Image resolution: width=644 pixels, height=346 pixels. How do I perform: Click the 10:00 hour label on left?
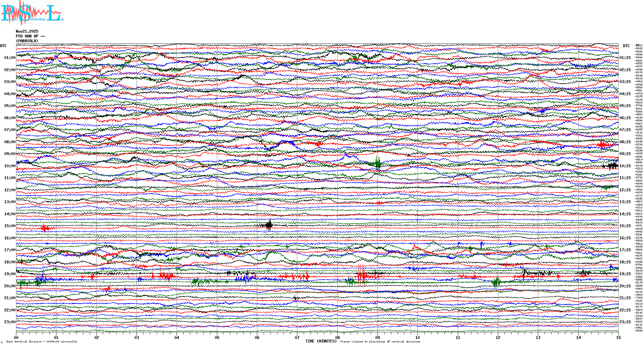[x=10, y=166]
